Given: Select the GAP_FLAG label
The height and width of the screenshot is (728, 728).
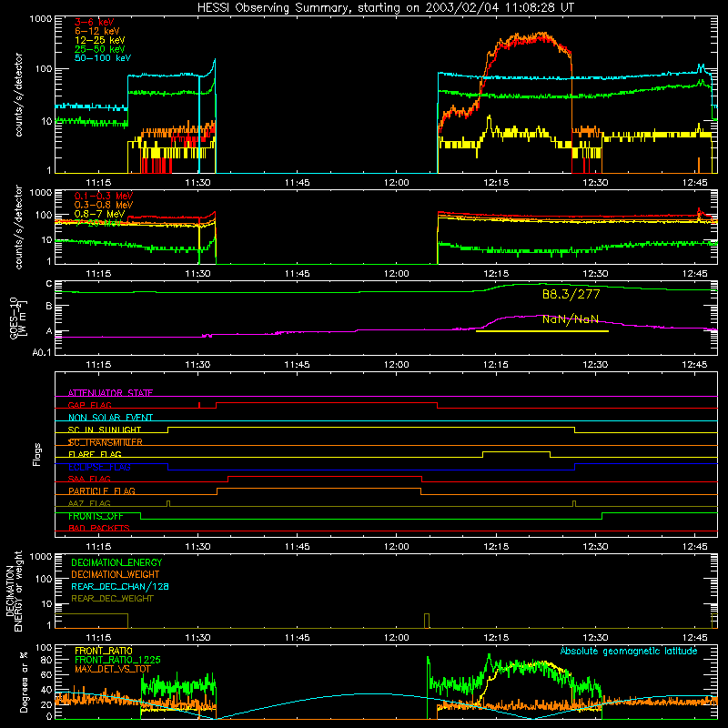Looking at the screenshot, I should point(89,405).
